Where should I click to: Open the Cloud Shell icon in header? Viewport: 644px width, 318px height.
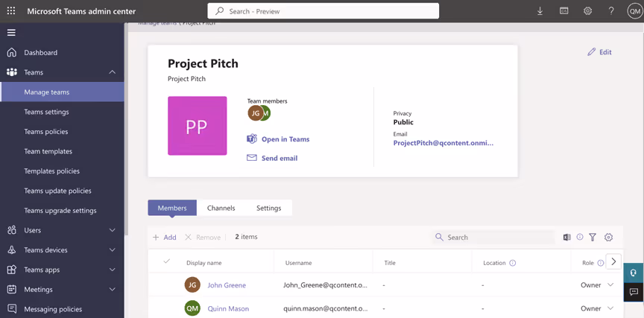[564, 11]
